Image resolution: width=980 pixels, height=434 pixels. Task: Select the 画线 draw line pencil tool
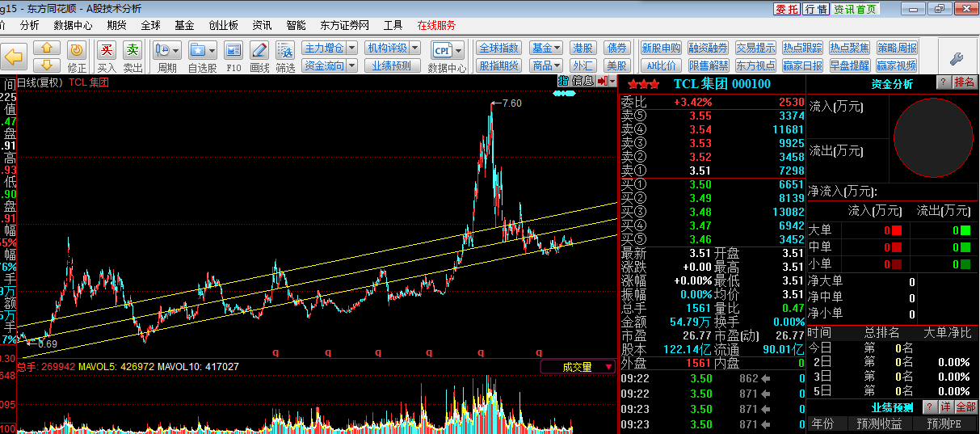(x=259, y=50)
